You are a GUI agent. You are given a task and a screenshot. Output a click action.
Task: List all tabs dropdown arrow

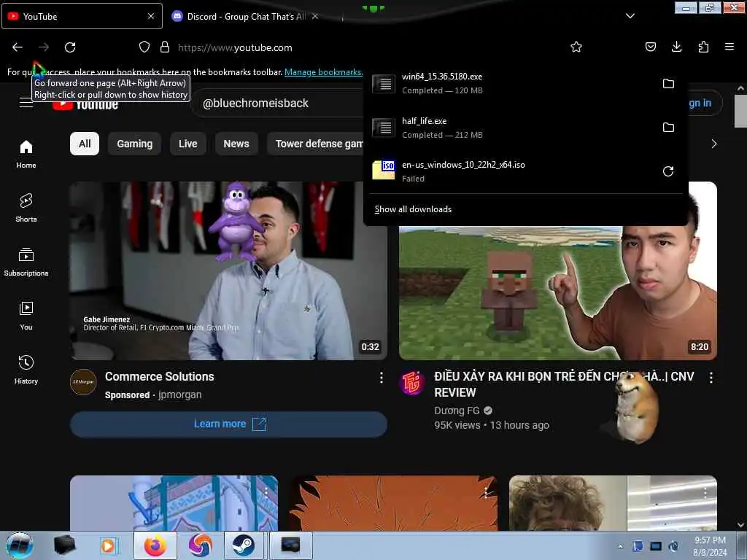(x=630, y=16)
